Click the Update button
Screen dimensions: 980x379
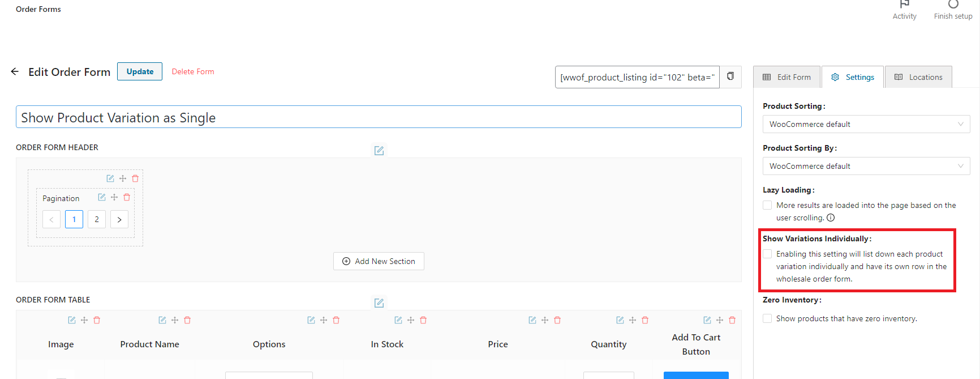(x=140, y=71)
